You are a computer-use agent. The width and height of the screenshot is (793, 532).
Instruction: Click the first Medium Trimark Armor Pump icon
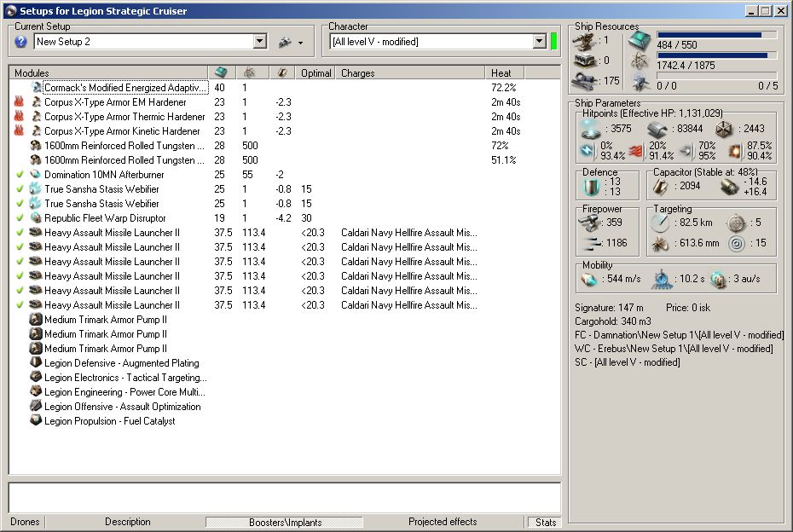click(x=37, y=320)
